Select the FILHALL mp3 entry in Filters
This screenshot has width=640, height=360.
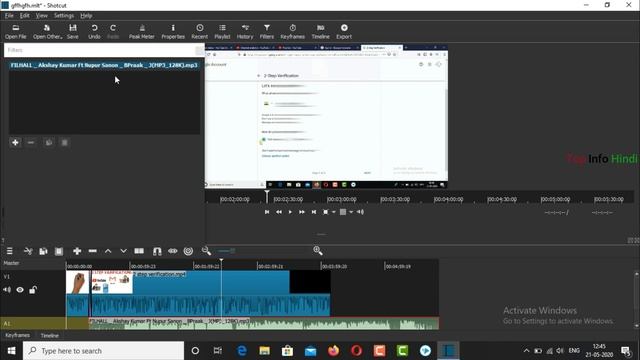click(104, 65)
